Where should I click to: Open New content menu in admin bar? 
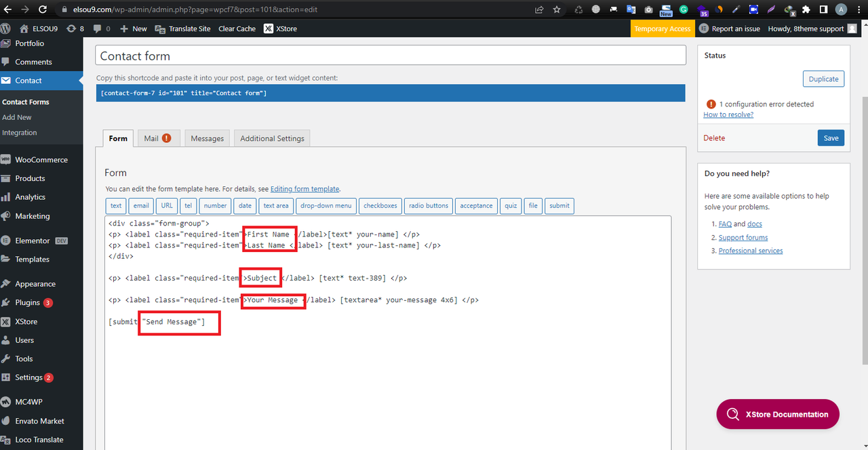133,28
